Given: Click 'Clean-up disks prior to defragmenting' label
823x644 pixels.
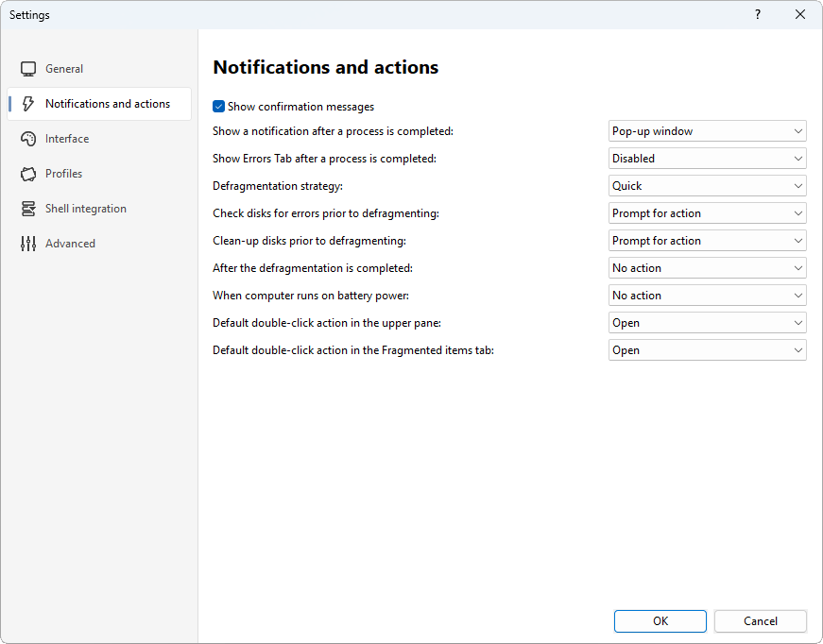Looking at the screenshot, I should pos(309,241).
